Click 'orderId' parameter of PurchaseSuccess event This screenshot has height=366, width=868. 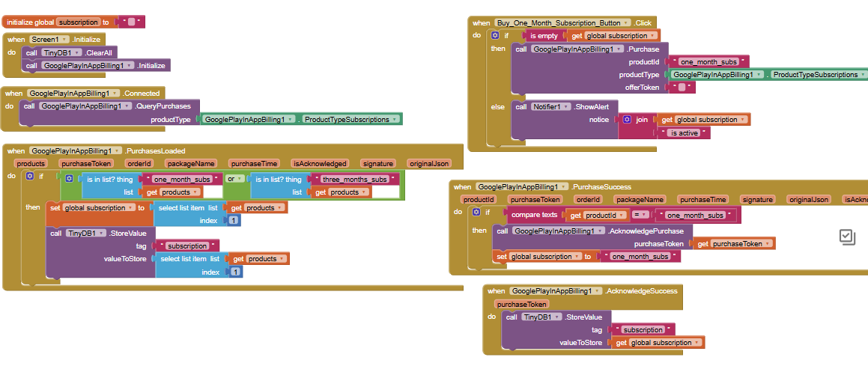588,200
